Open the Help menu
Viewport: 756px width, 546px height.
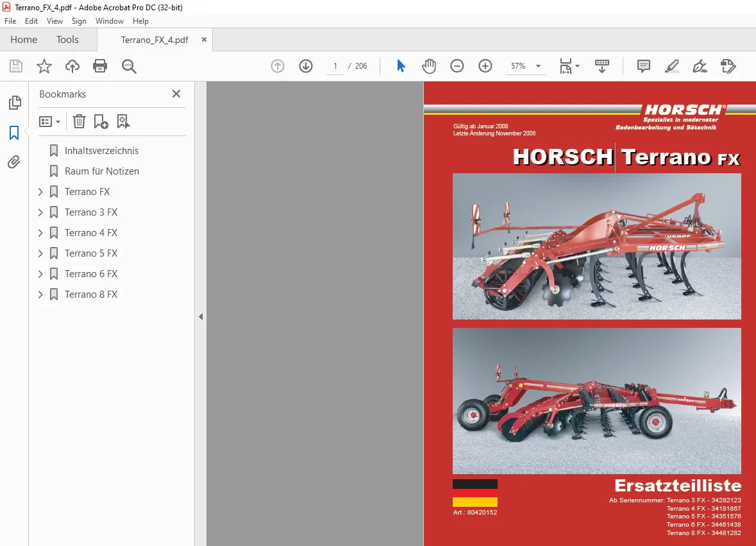[141, 21]
